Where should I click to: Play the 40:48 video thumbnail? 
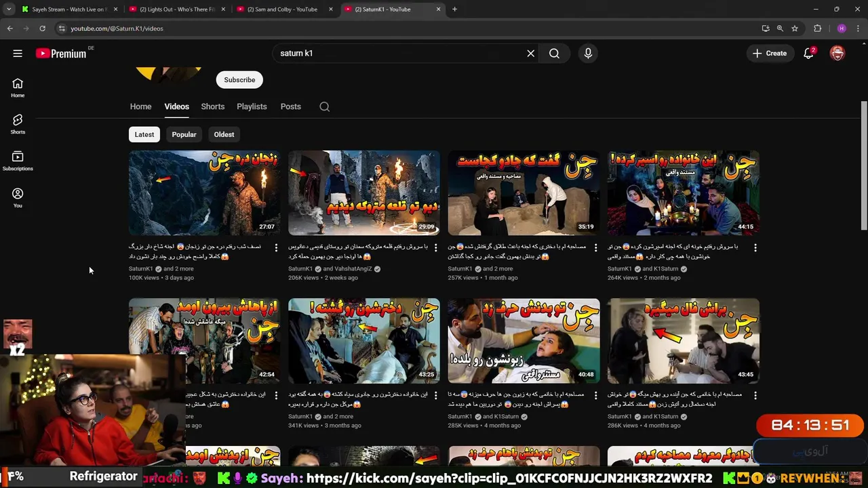524,340
